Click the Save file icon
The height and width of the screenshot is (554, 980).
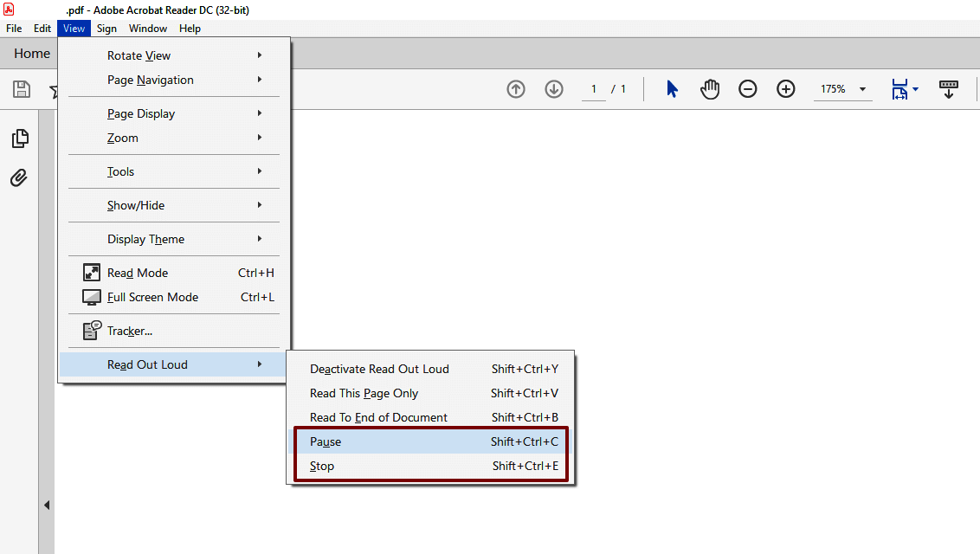[x=19, y=88]
